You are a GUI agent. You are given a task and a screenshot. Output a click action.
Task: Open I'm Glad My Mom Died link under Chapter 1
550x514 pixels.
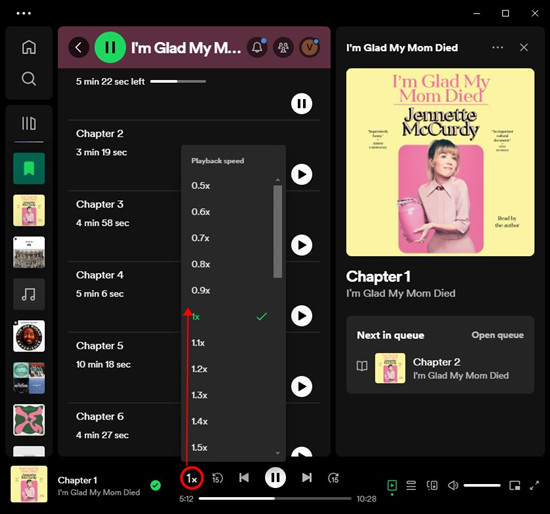401,293
